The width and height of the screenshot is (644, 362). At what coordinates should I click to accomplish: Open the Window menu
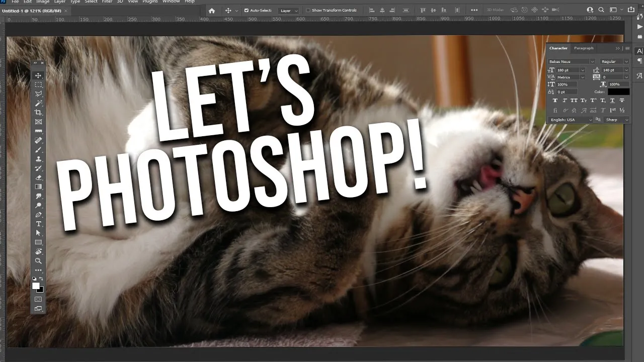coord(171,2)
